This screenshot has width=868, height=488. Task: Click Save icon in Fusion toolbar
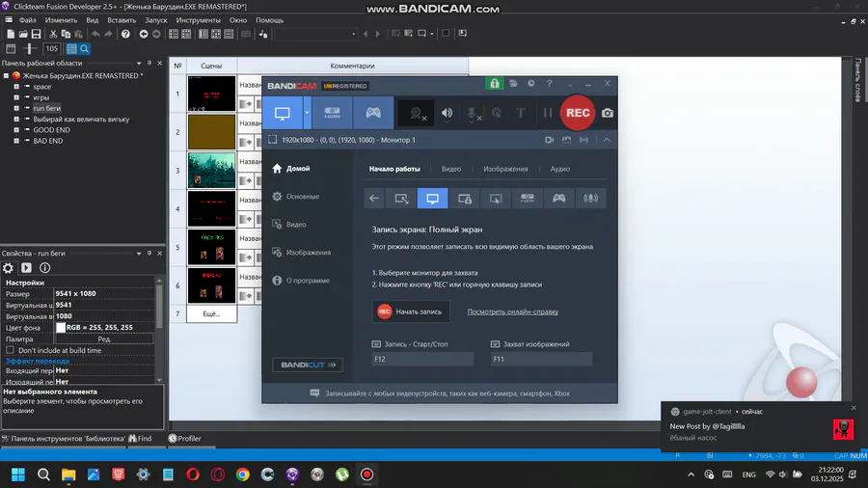(x=36, y=34)
